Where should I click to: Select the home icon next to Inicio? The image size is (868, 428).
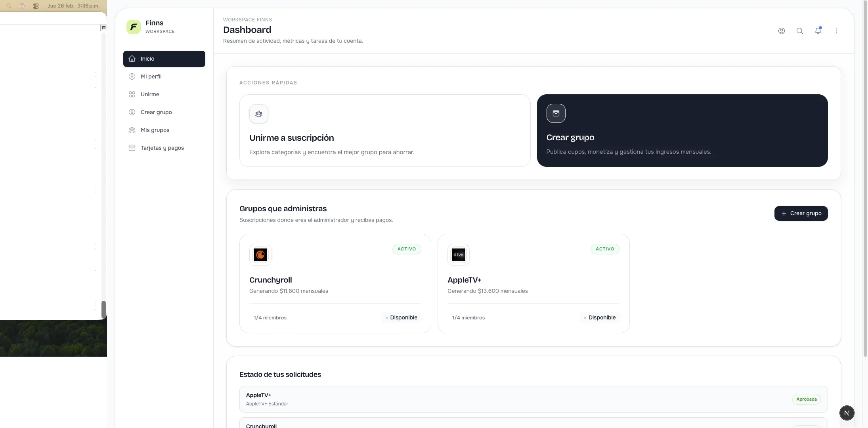pos(132,59)
